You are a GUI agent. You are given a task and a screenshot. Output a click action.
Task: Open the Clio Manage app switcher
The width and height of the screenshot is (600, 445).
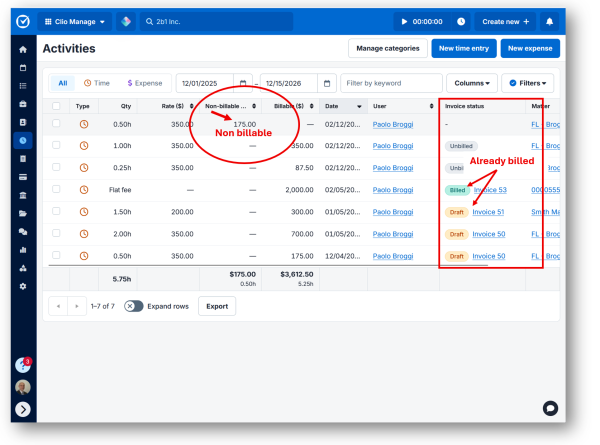[75, 22]
